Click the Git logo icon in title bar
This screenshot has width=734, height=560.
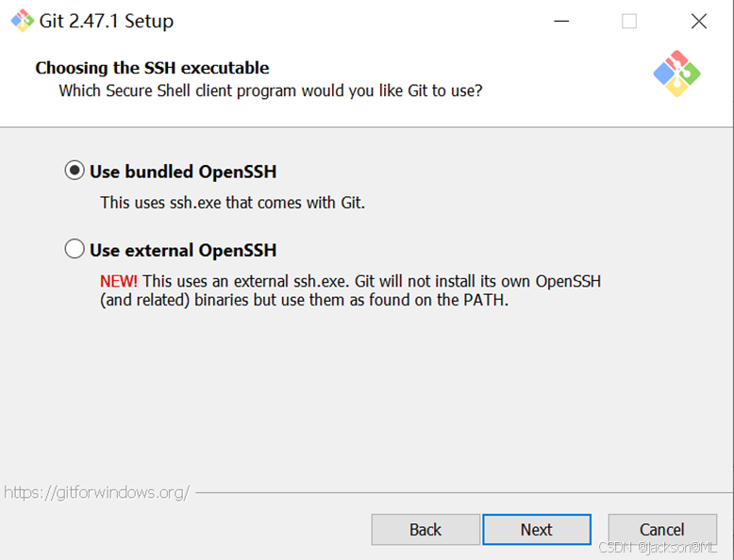coord(22,21)
